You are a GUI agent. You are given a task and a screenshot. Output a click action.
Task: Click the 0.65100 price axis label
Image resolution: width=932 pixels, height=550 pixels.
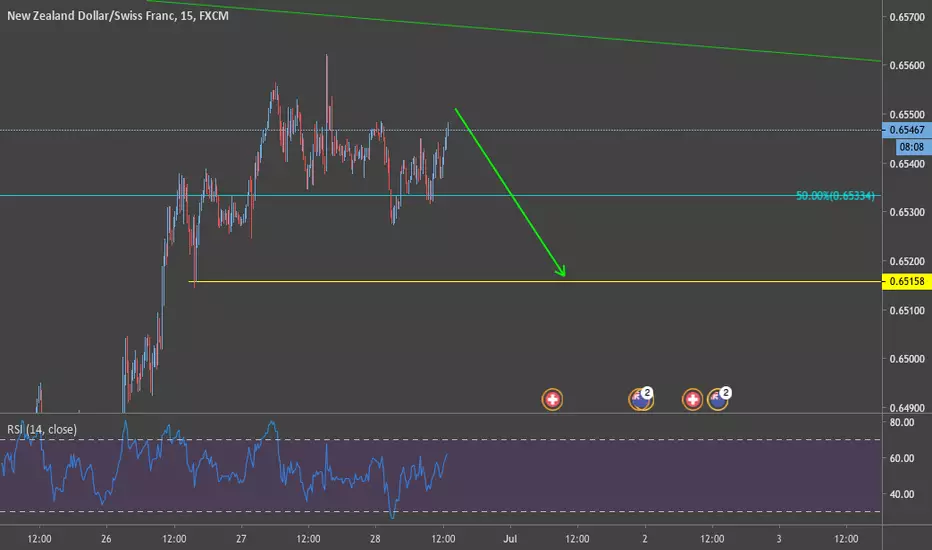(x=907, y=310)
